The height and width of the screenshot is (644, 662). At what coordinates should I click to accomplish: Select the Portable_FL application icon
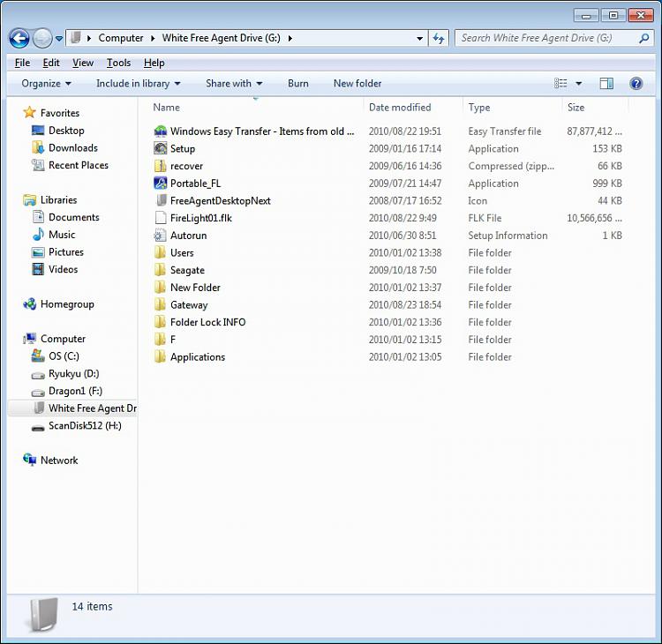point(160,183)
